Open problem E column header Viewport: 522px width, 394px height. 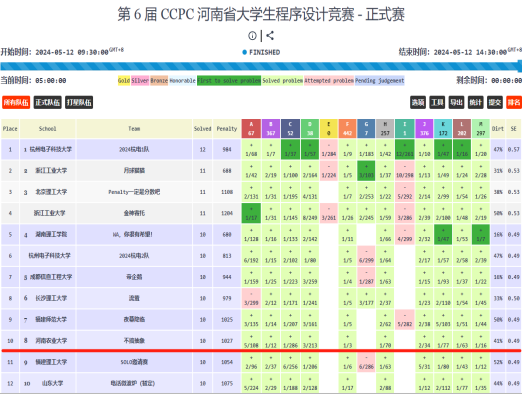tap(329, 129)
